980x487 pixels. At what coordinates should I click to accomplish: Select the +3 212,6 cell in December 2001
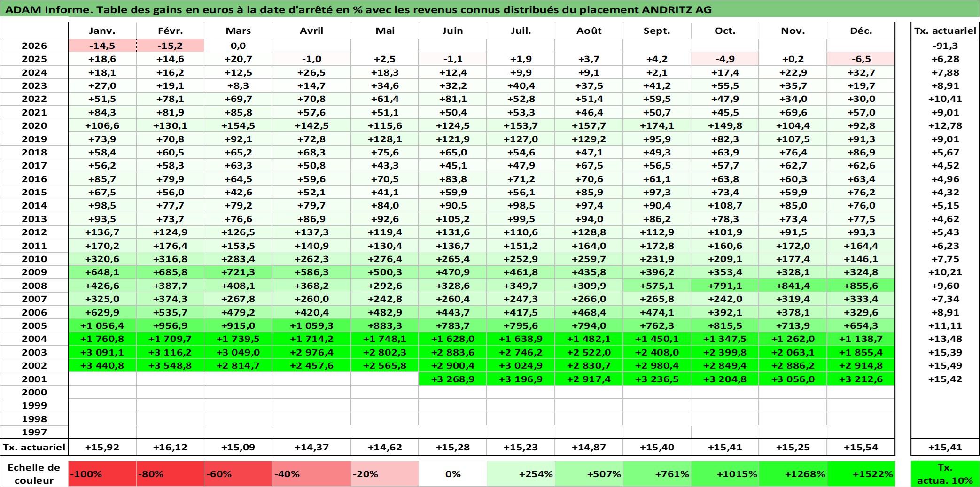click(x=861, y=379)
